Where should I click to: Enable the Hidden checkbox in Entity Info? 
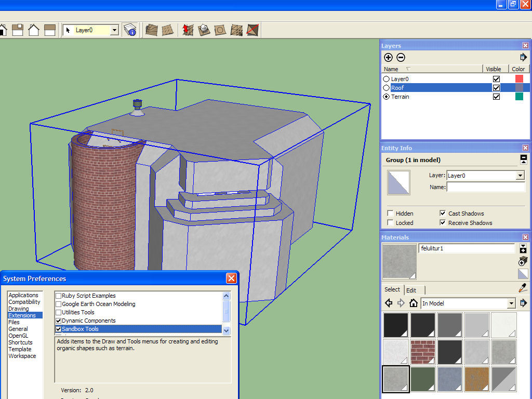(x=390, y=214)
